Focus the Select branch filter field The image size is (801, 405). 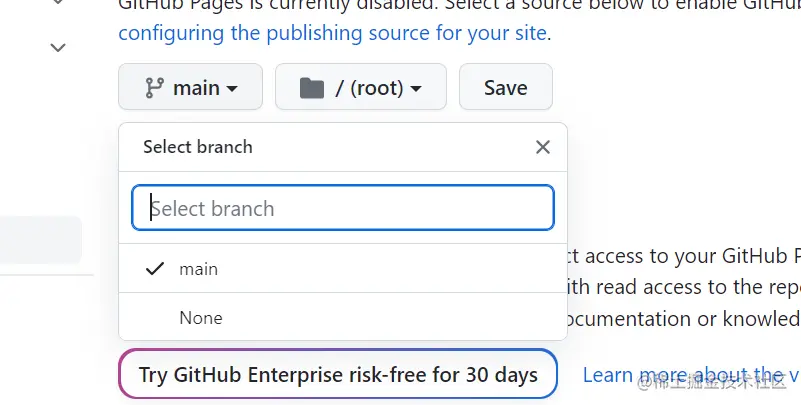(x=343, y=207)
